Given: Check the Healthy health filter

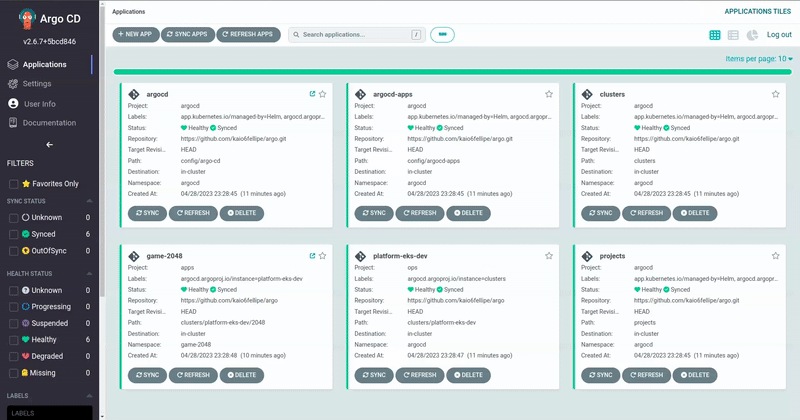Looking at the screenshot, I should pyautogui.click(x=14, y=340).
